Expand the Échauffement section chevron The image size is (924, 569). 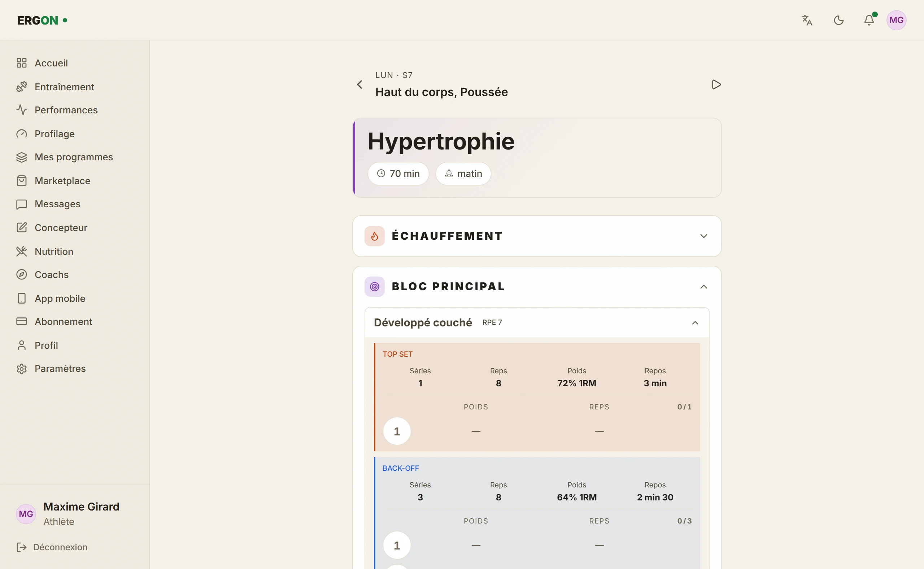pyautogui.click(x=703, y=236)
